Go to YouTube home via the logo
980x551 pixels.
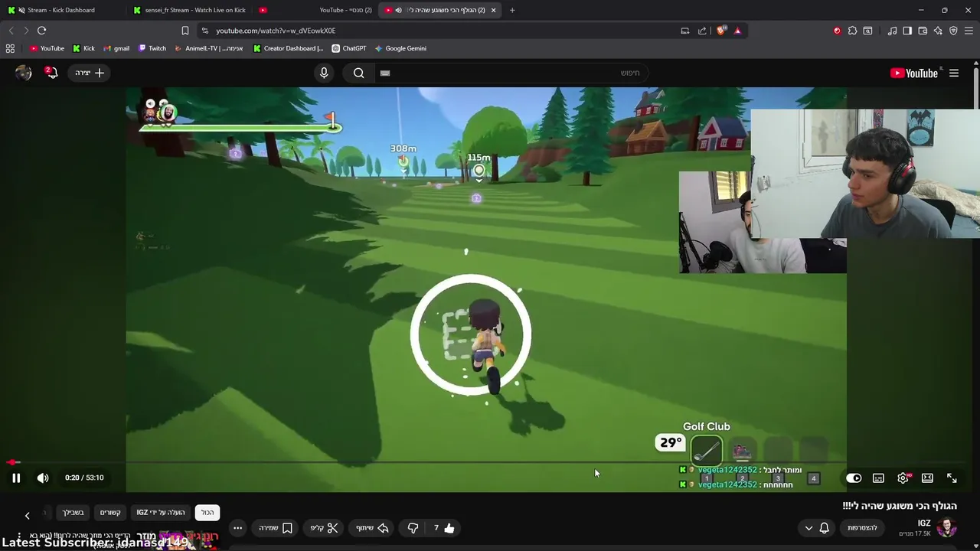click(914, 73)
